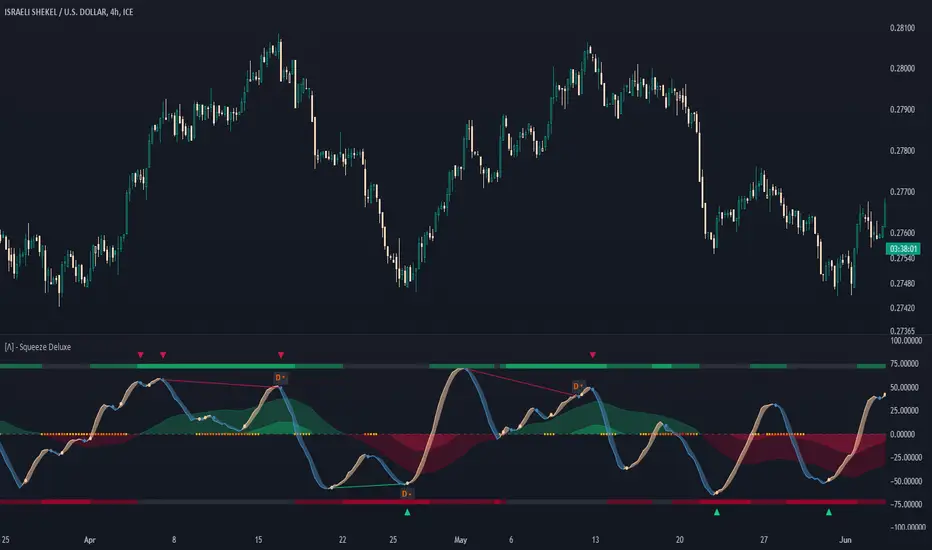Click the D- divergence label at mid-April peak
Image resolution: width=932 pixels, height=550 pixels.
pyautogui.click(x=281, y=377)
